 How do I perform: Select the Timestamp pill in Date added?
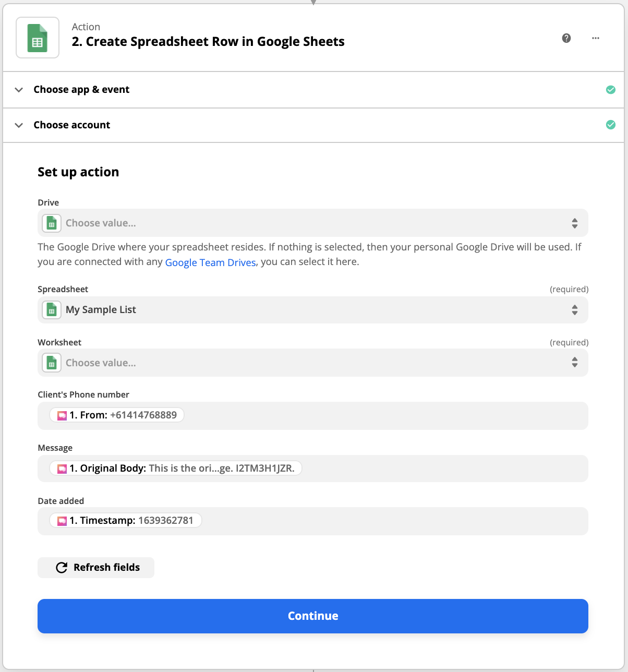tap(126, 521)
